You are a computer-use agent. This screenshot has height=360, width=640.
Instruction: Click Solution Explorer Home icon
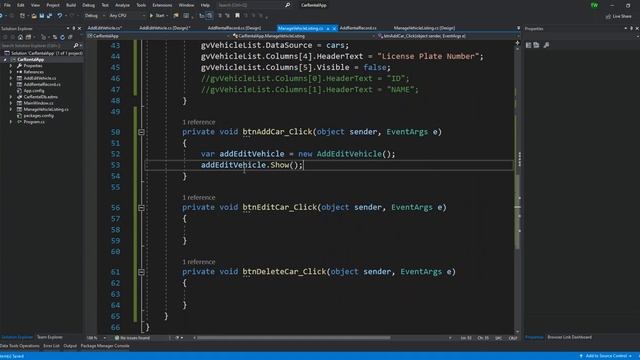pos(20,37)
